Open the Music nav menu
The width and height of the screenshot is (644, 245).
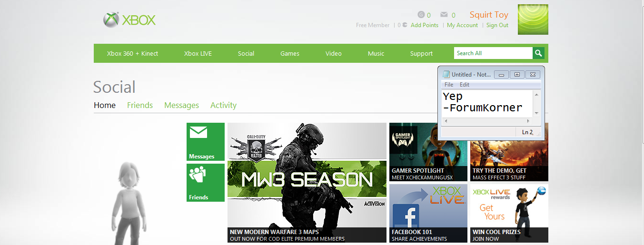[376, 53]
